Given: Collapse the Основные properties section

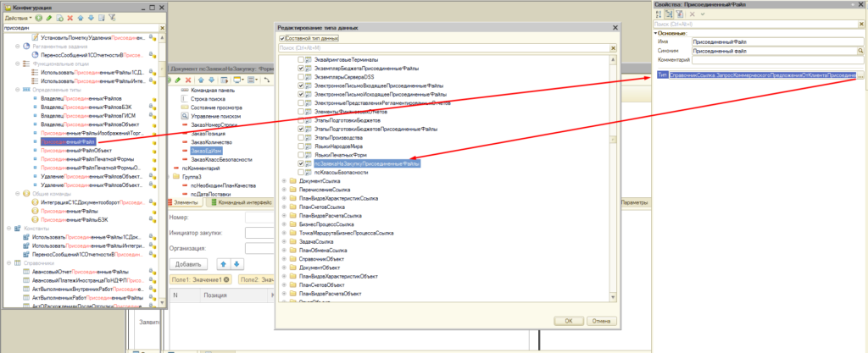Looking at the screenshot, I should (655, 33).
